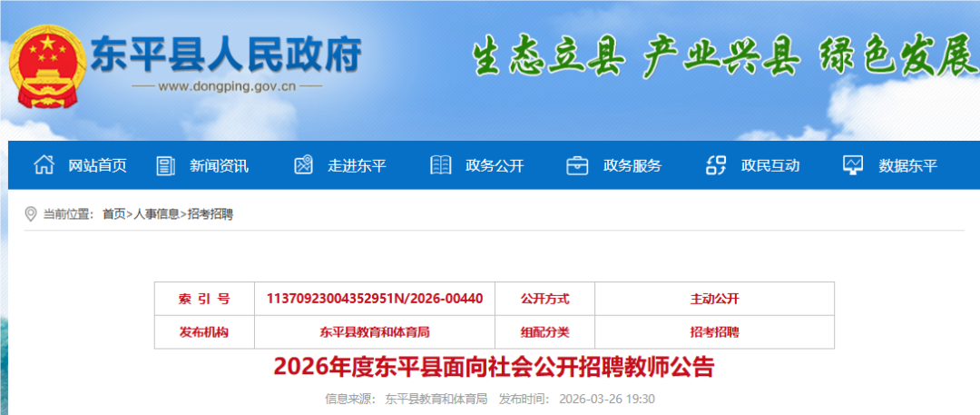The height and width of the screenshot is (415, 980).
Task: Open 政务服务 from the navigation bar
Action: click(x=632, y=165)
